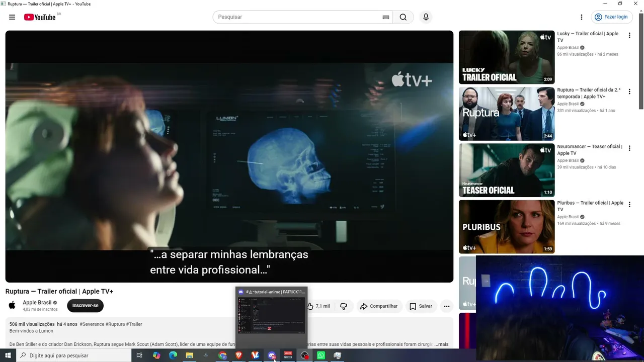Open Ruptura season 2 trailer thumbnail
Screen dimensions: 644x362
point(507,114)
